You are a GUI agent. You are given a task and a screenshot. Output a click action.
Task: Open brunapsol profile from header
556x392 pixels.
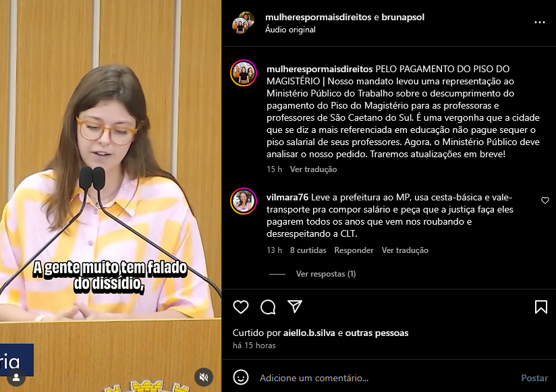pos(403,17)
